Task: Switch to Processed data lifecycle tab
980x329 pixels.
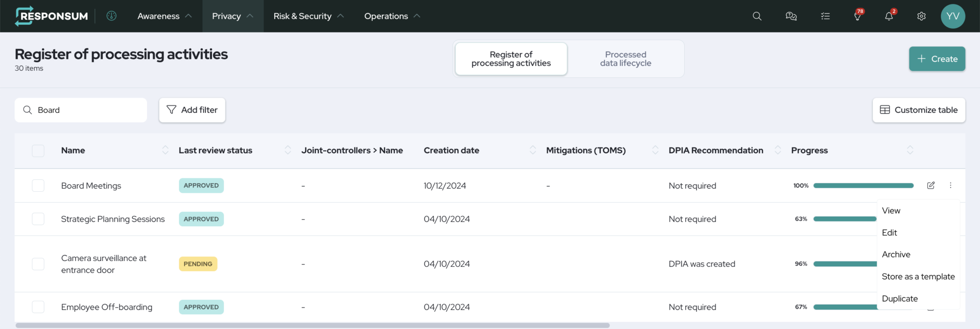Action: [x=625, y=59]
